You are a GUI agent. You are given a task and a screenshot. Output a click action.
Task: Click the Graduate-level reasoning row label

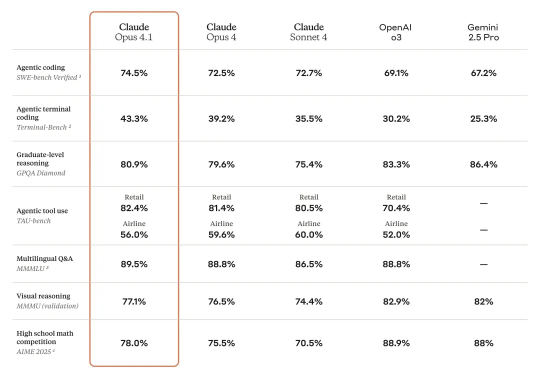coord(40,159)
